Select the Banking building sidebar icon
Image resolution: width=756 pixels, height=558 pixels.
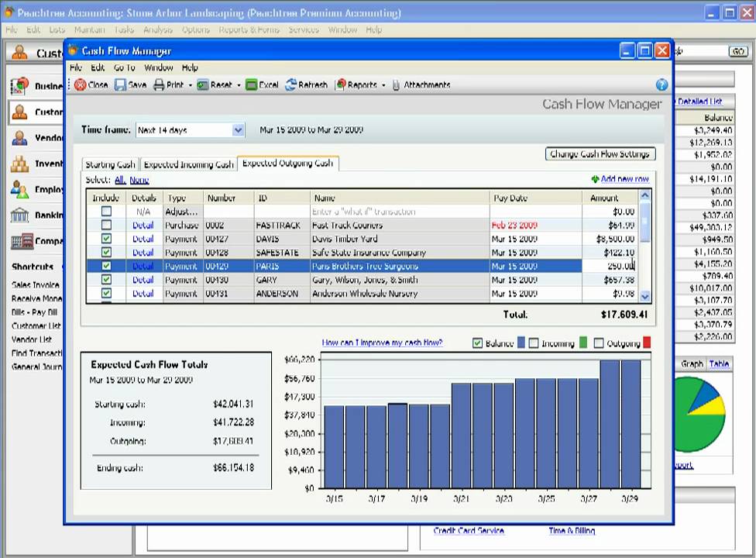pyautogui.click(x=19, y=215)
